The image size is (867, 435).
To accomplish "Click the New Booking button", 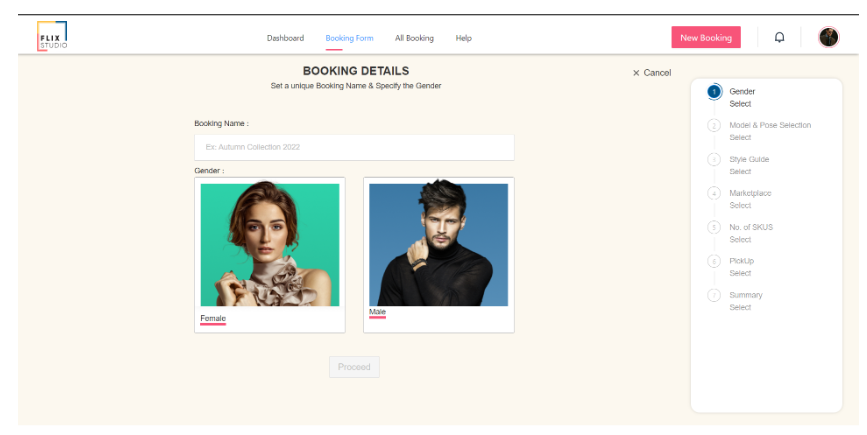I will tap(706, 38).
